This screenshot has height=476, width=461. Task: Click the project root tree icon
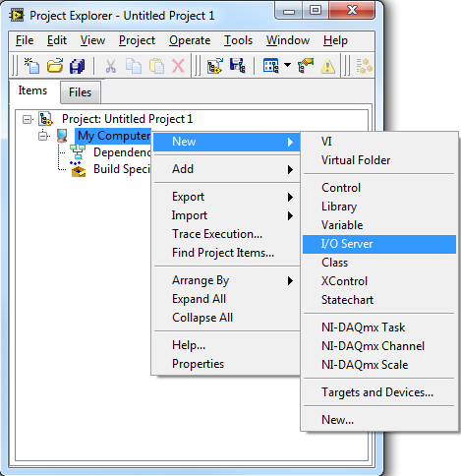click(45, 119)
